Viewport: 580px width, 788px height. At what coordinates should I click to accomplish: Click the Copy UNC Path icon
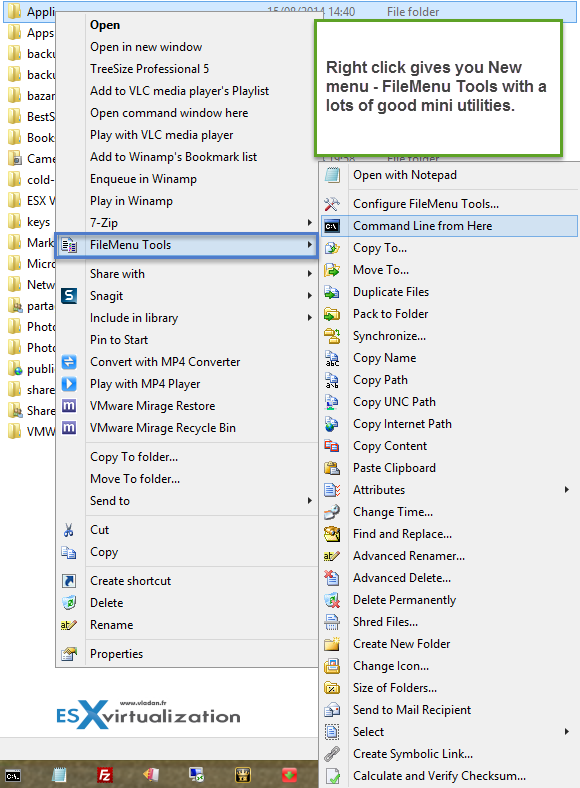tap(332, 403)
